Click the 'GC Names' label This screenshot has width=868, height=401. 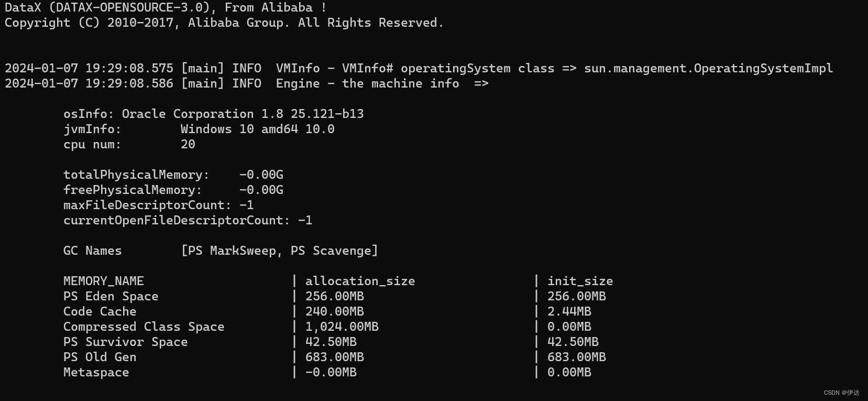click(92, 251)
